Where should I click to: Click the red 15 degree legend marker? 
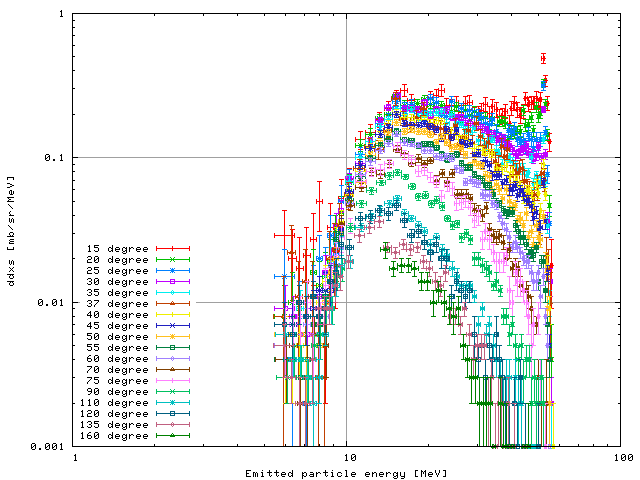173,248
